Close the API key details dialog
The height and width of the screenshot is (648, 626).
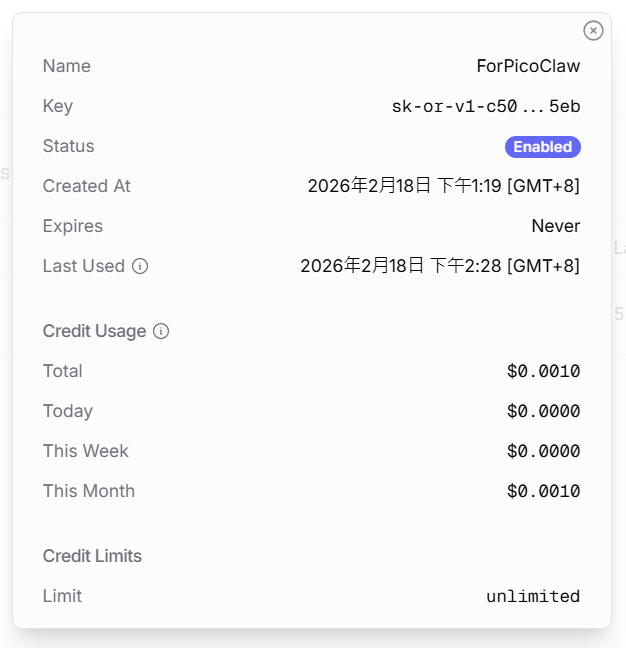tap(593, 31)
